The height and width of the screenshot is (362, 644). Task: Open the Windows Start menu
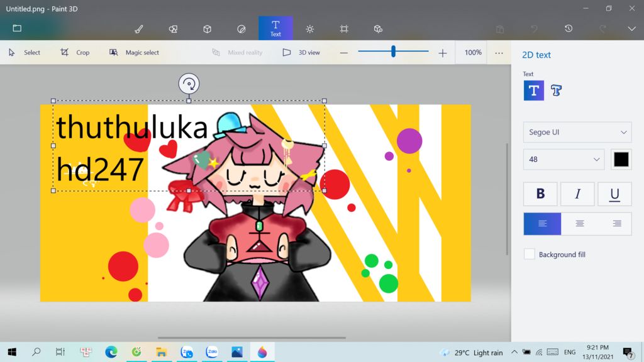(x=12, y=352)
